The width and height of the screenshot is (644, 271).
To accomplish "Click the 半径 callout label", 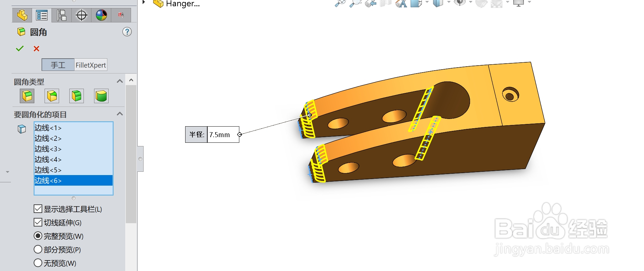I will (x=196, y=135).
